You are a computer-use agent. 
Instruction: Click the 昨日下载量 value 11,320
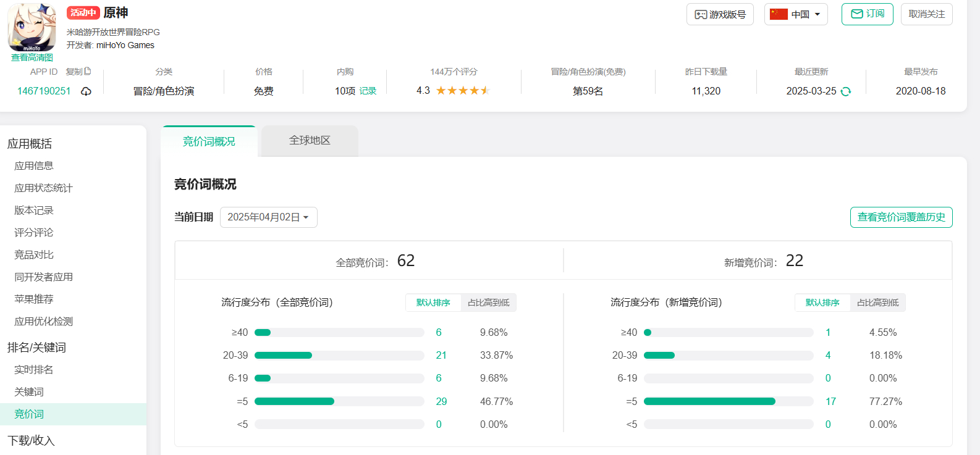pyautogui.click(x=706, y=91)
